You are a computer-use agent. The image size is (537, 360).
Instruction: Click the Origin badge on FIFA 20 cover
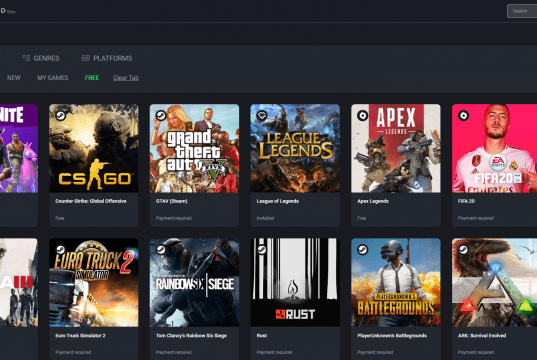(x=463, y=115)
